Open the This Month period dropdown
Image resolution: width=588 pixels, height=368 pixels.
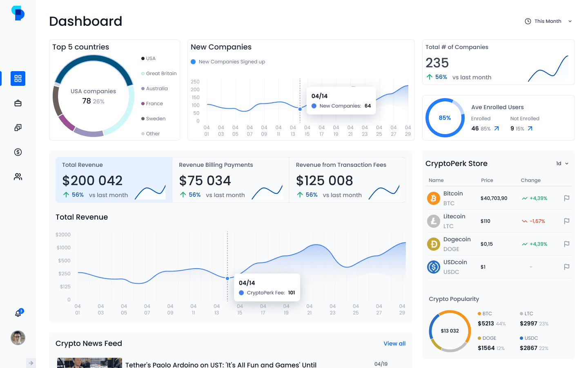548,21
